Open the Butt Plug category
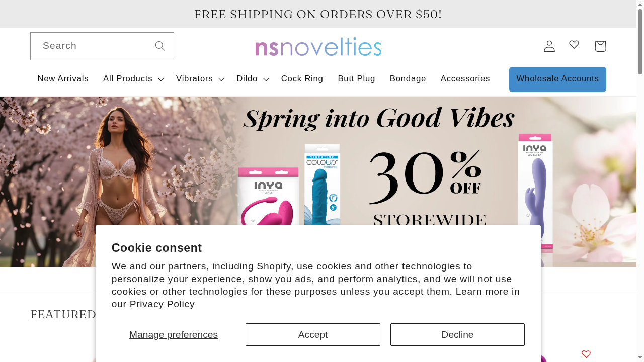 point(356,79)
